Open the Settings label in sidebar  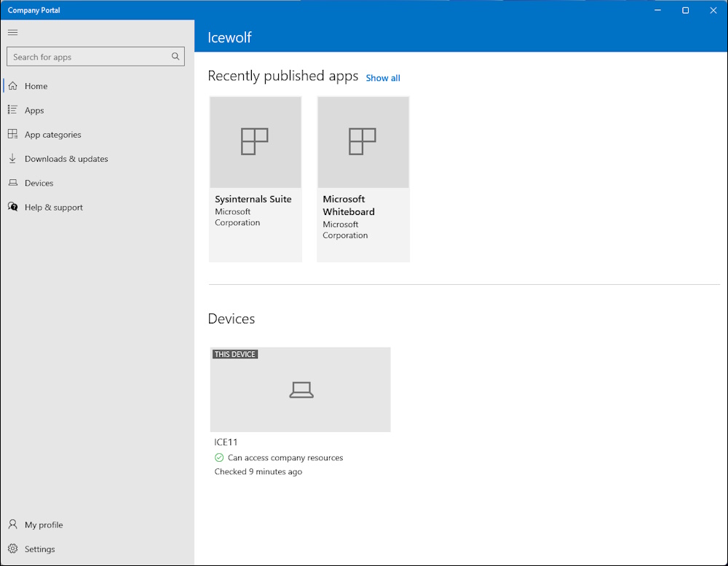40,549
